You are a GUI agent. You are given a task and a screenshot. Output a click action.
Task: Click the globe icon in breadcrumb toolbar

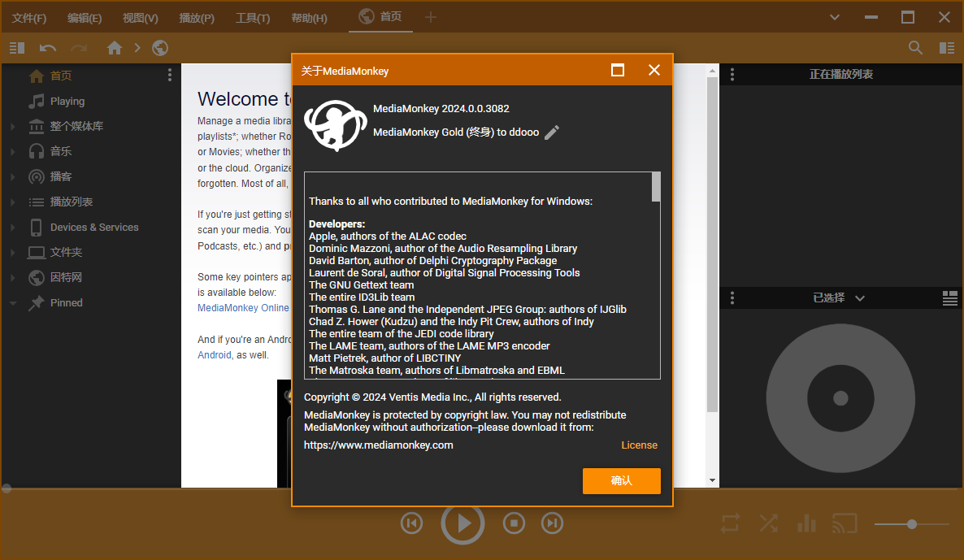[x=160, y=48]
